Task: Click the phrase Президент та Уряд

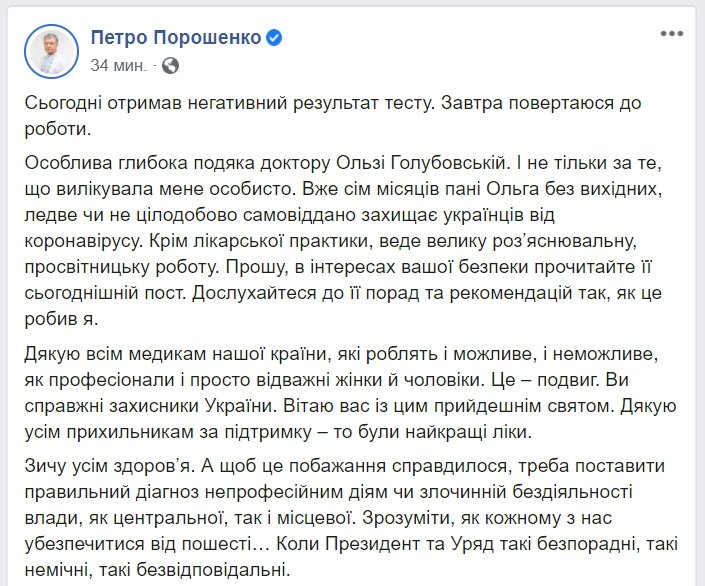Action: 409,545
